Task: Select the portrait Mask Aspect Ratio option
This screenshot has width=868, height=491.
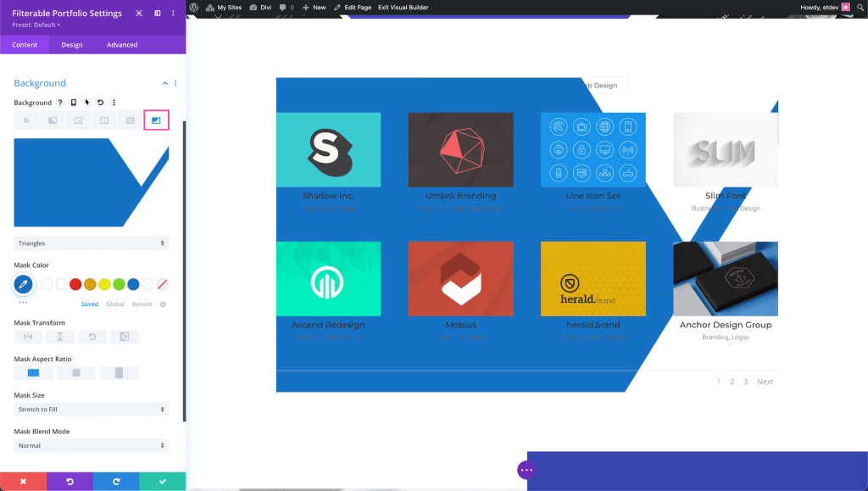Action: tap(119, 372)
